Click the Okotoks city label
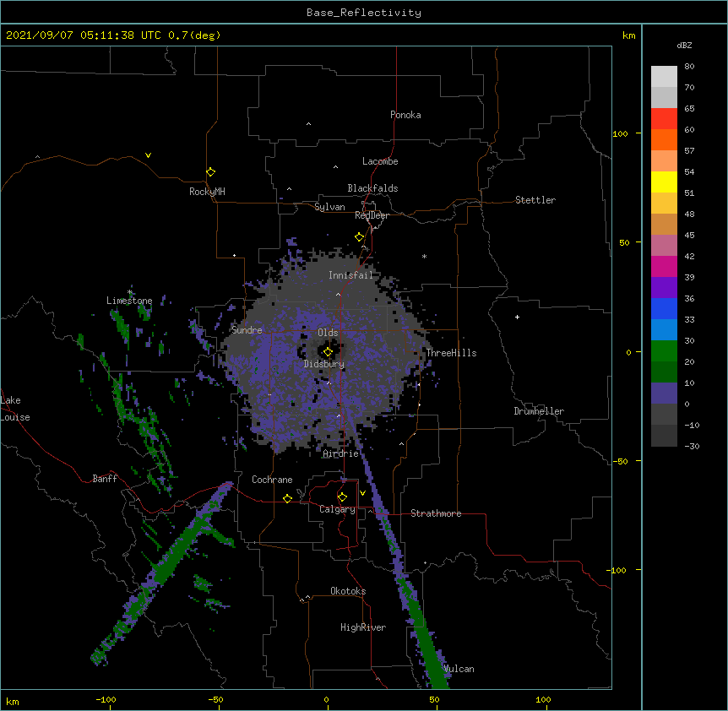This screenshot has height=711, width=728. click(348, 591)
